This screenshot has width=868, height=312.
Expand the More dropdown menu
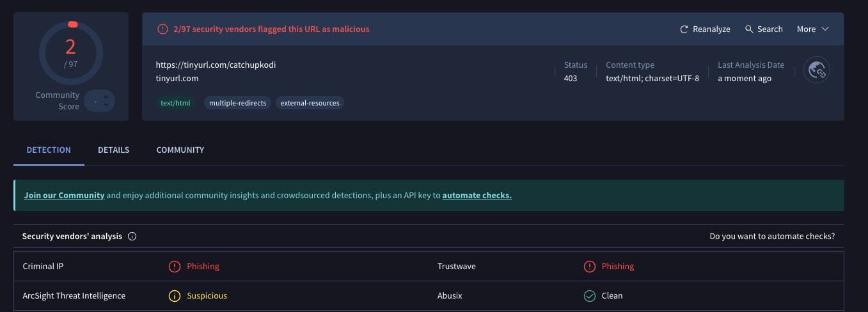(813, 29)
